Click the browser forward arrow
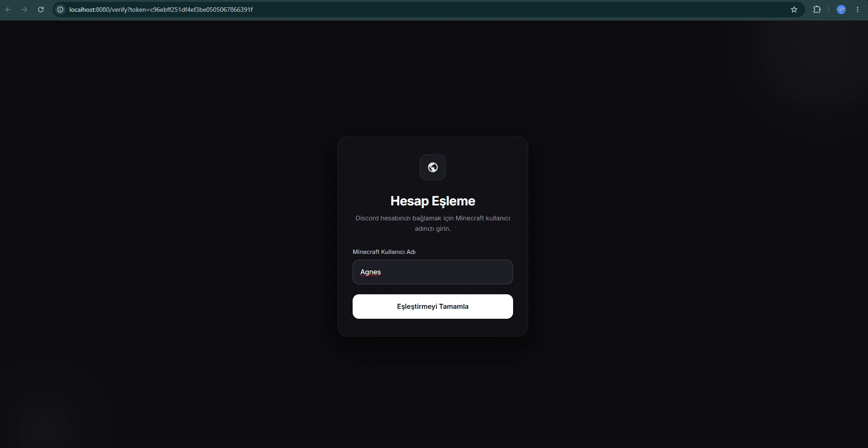868x448 pixels. tap(24, 10)
